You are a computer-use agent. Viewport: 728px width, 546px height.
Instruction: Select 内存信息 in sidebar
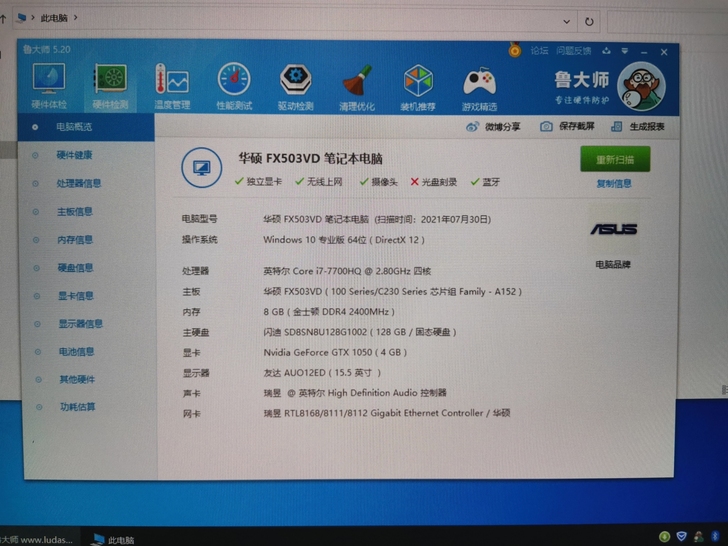(75, 240)
